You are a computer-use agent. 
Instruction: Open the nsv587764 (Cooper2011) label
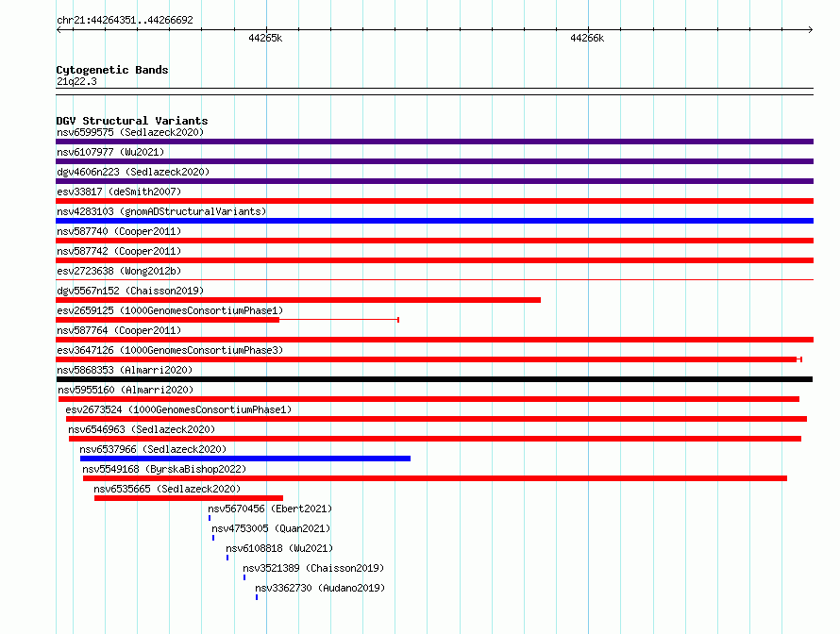(119, 330)
